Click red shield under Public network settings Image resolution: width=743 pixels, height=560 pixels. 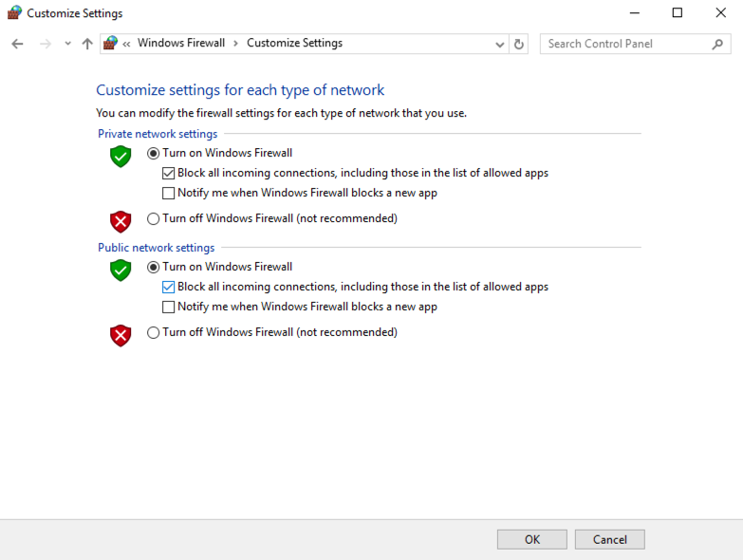(121, 335)
